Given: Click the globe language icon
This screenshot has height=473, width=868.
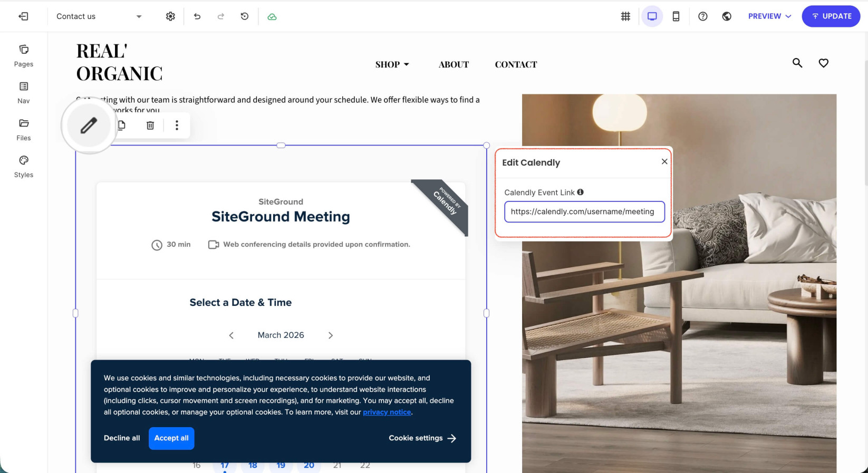Looking at the screenshot, I should 727,16.
